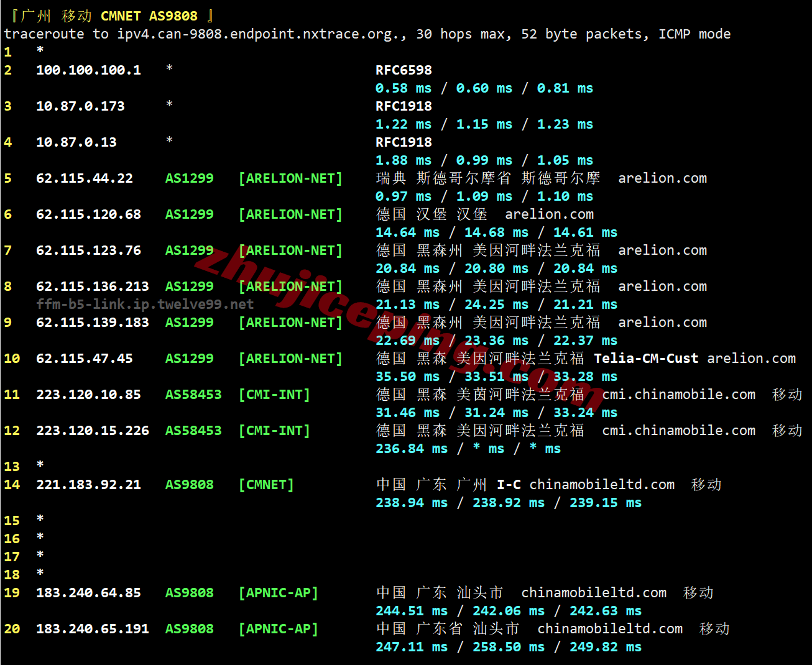Click the Telia-CM-Cust label on hop 10
This screenshot has width=812, height=665.
tap(646, 359)
